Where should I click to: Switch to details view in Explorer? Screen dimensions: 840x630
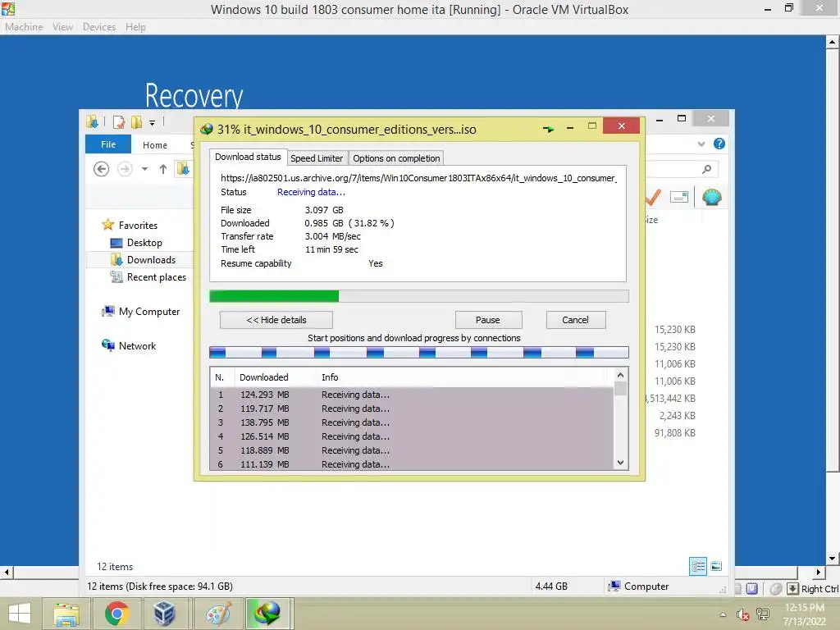click(697, 566)
